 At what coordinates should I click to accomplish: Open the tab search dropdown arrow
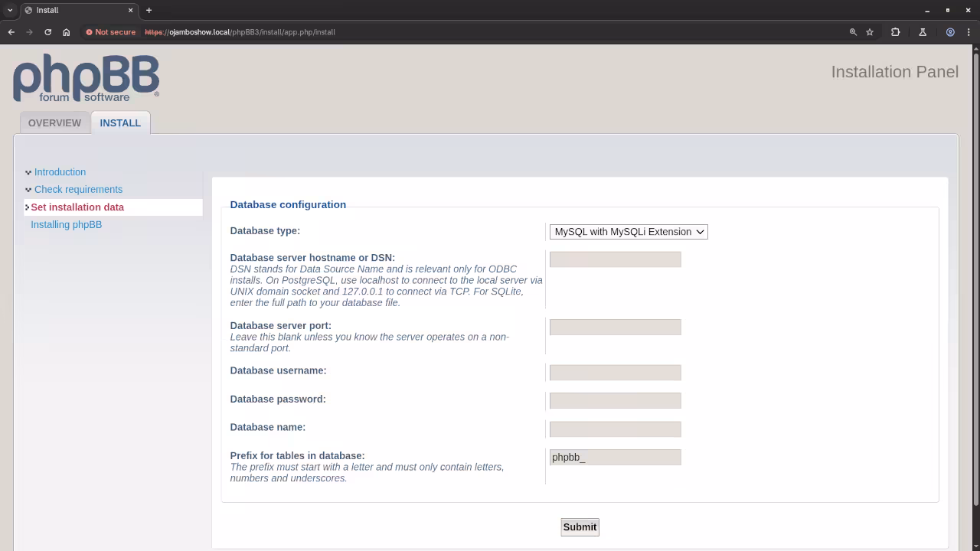click(x=10, y=10)
